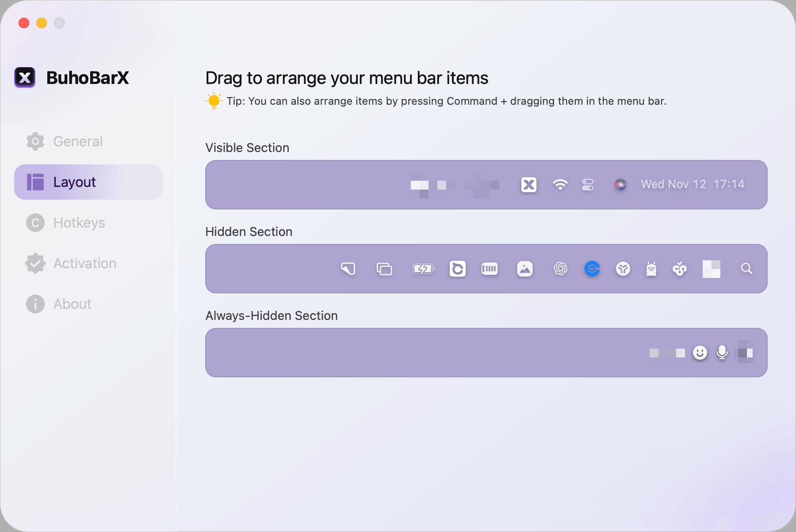Select the BuhoBarX X icon in Visible Section
Viewport: 796px width, 532px height.
click(529, 185)
